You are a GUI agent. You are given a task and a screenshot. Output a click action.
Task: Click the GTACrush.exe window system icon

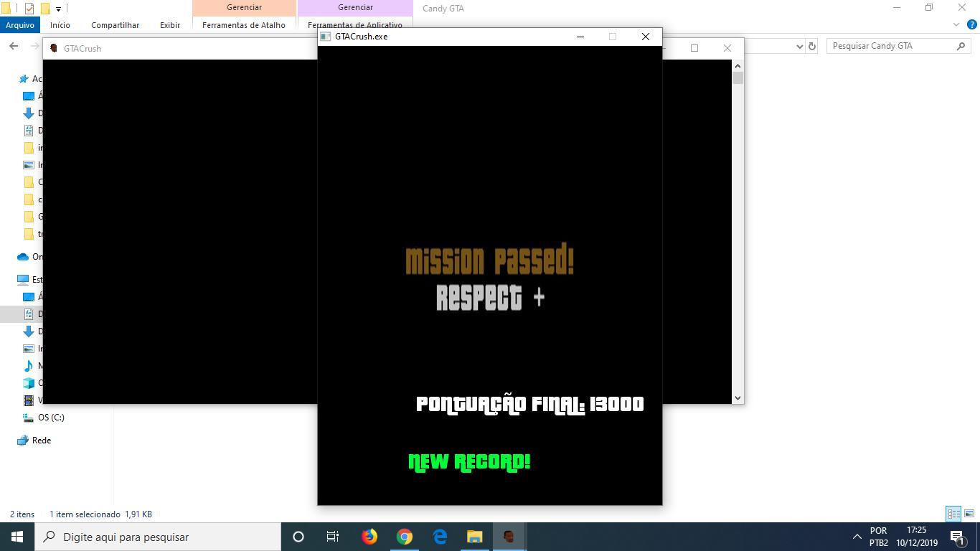326,37
